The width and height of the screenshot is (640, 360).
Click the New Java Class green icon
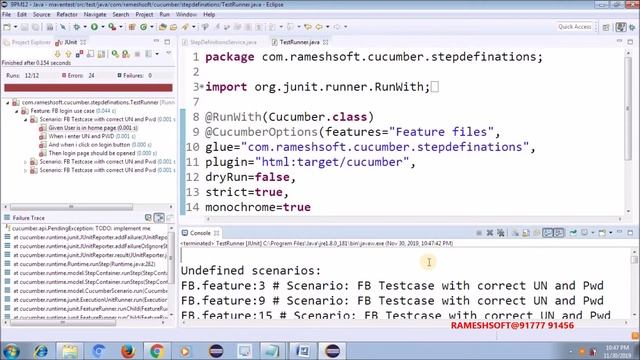144,27
